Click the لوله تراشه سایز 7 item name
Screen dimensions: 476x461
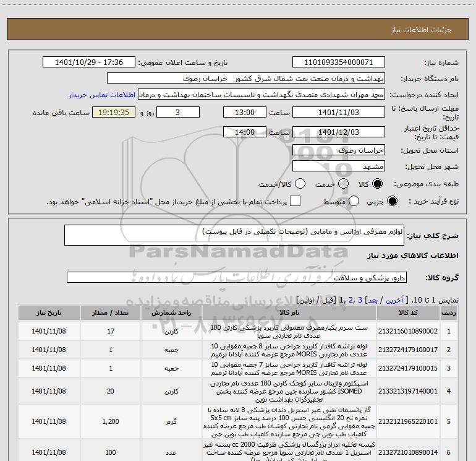point(289,369)
